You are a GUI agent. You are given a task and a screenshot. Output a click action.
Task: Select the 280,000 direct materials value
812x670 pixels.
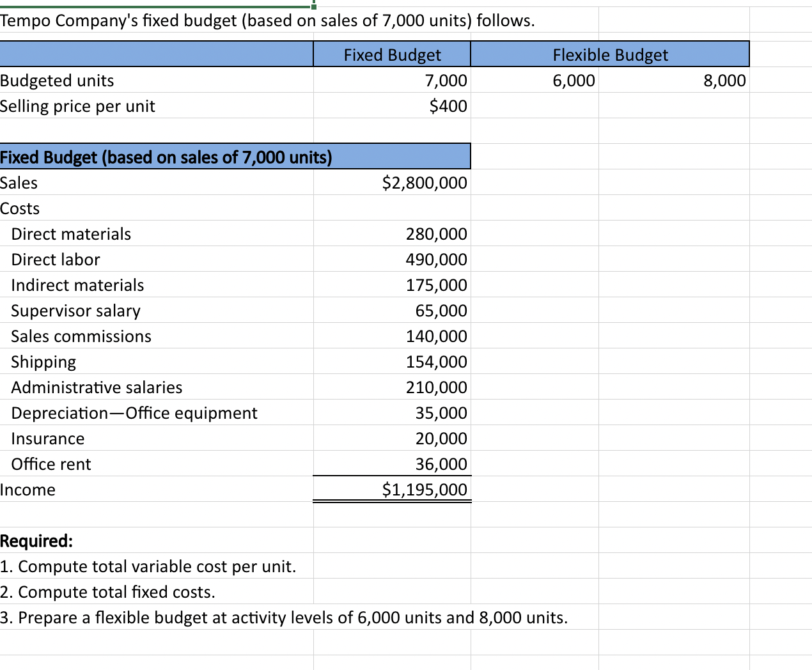point(392,234)
